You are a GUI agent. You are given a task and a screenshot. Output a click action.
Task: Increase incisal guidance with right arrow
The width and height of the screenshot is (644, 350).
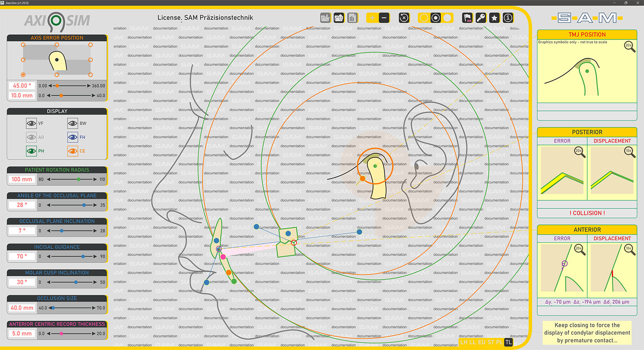[x=95, y=256]
